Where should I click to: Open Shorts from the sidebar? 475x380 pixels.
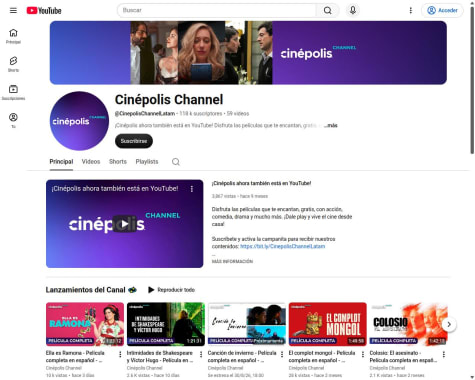tap(13, 64)
